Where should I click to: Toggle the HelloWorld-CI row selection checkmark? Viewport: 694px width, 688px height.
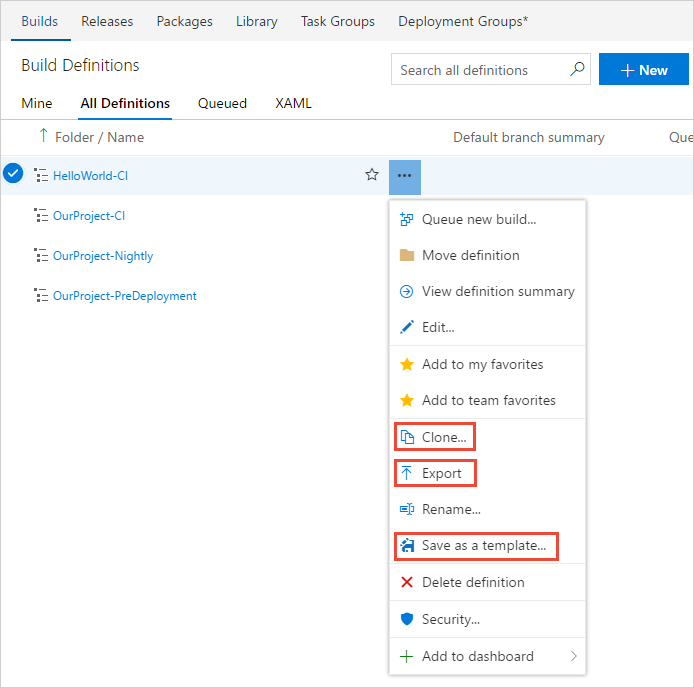click(13, 174)
